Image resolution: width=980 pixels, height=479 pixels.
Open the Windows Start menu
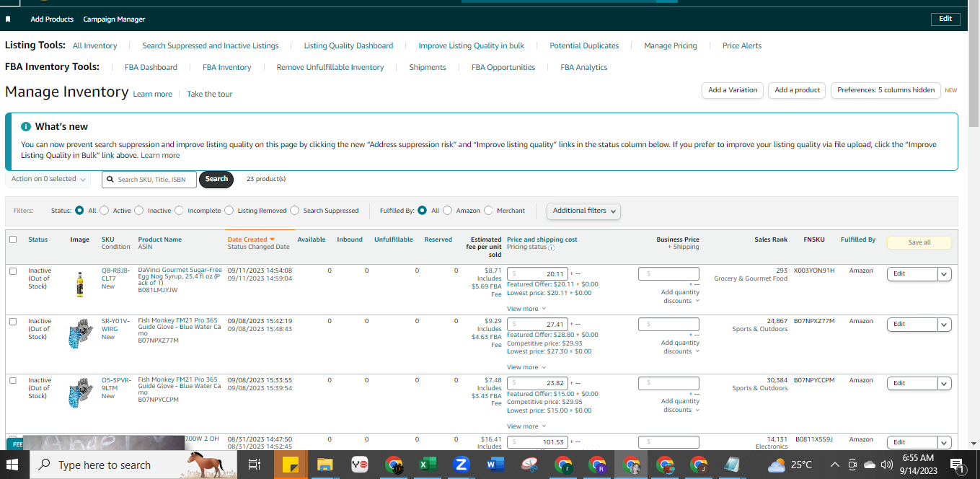tap(14, 465)
